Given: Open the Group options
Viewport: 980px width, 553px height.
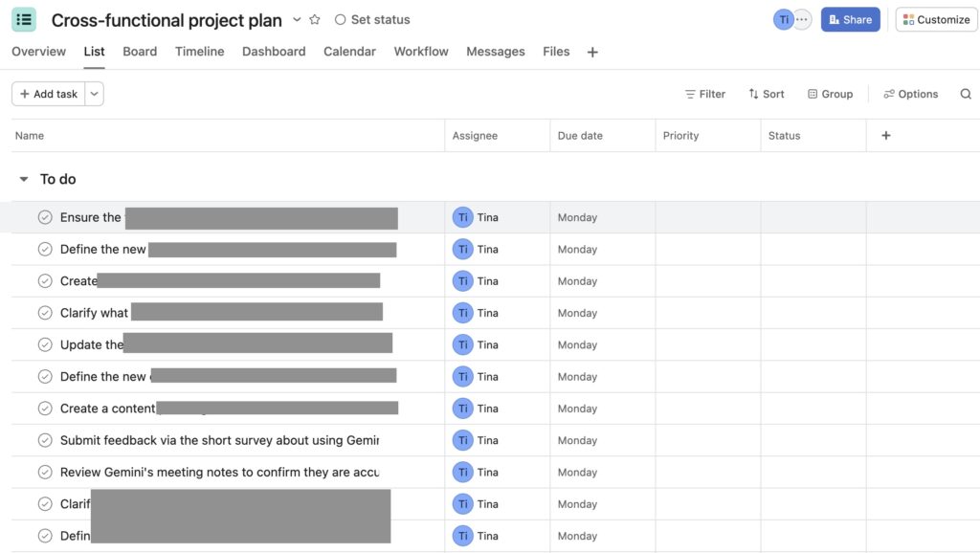Looking at the screenshot, I should 829,94.
